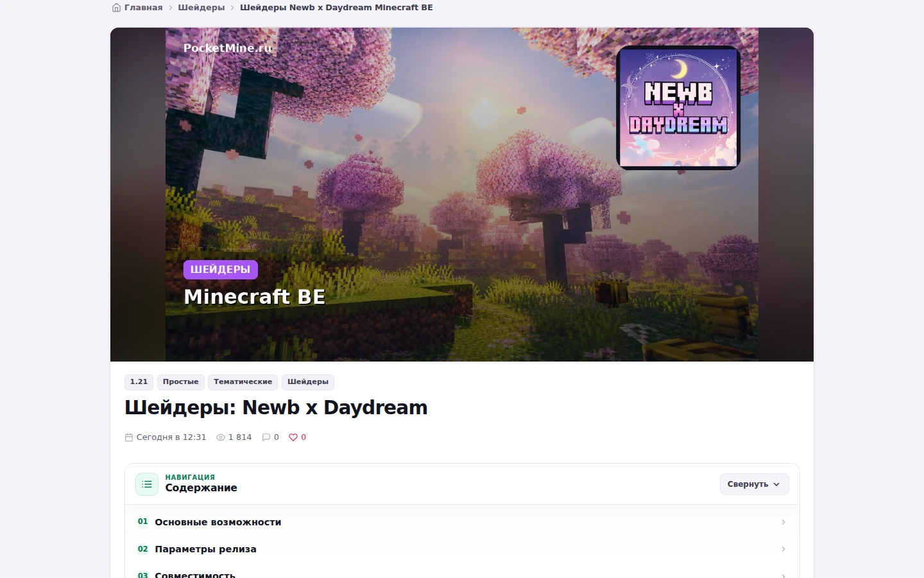Screen dimensions: 924x578
Task: Select the Простые tag
Action: (181, 382)
